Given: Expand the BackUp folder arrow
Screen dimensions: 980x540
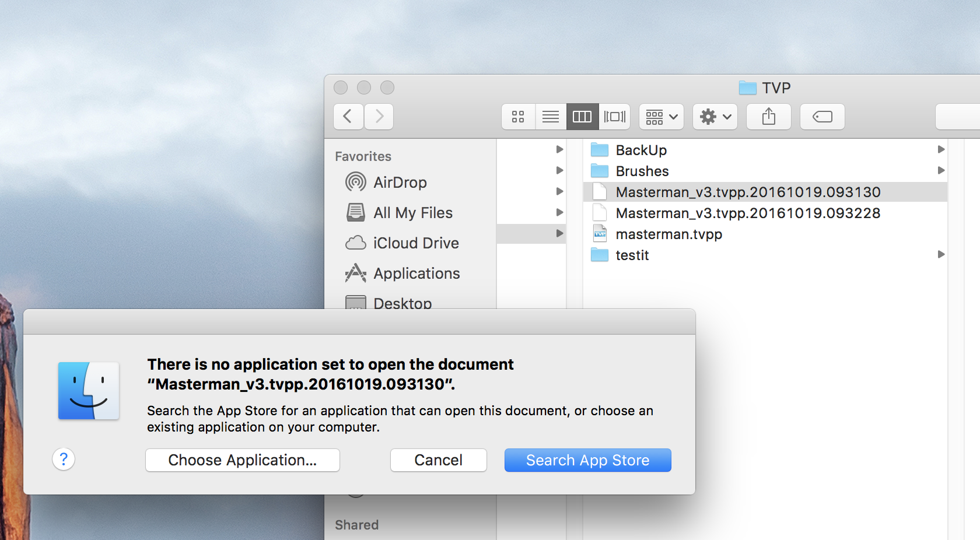Looking at the screenshot, I should click(940, 149).
